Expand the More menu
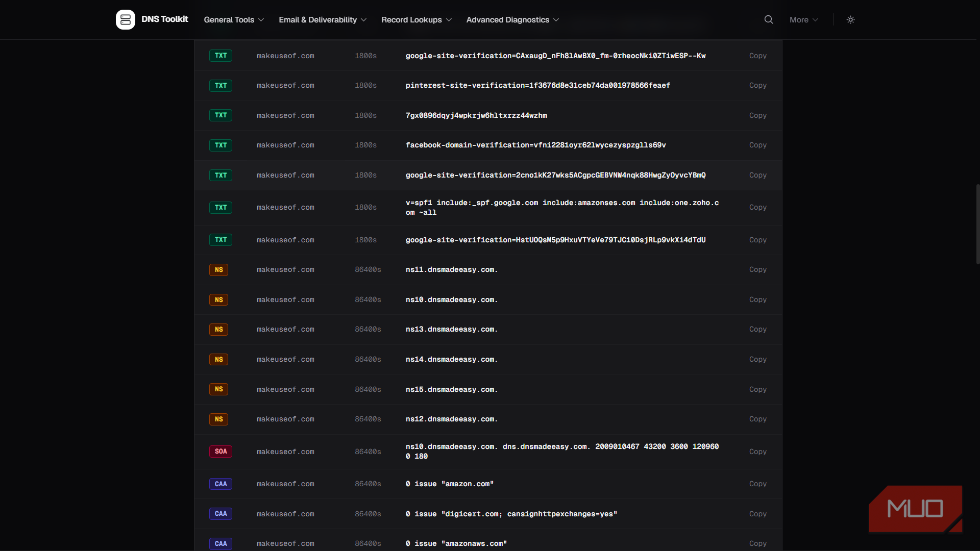This screenshot has height=551, width=980. pyautogui.click(x=804, y=19)
